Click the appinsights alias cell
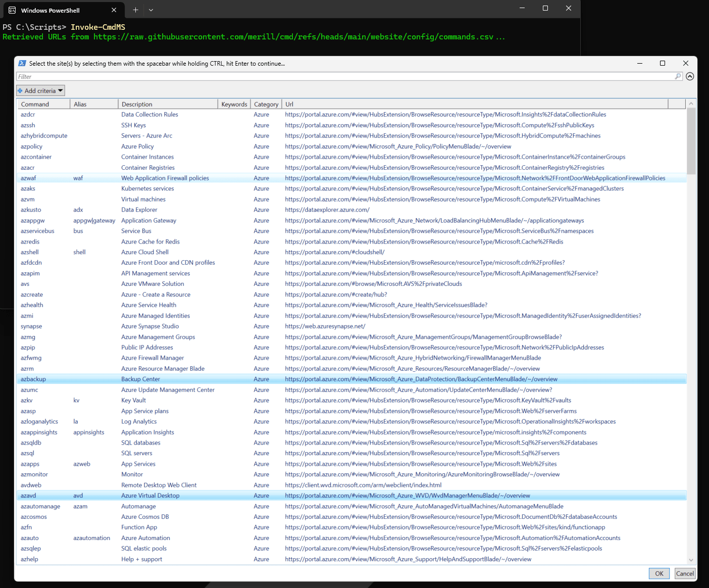The image size is (709, 588). pos(89,432)
